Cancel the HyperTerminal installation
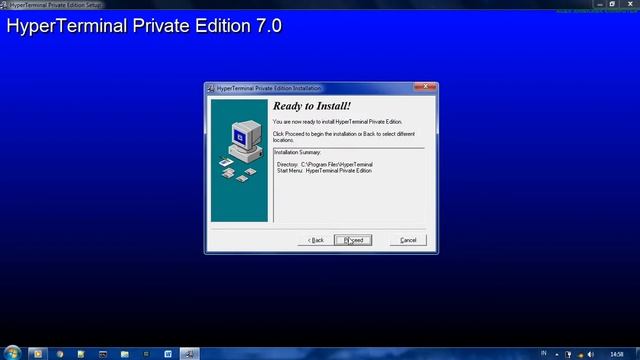640x360 pixels. coord(408,240)
